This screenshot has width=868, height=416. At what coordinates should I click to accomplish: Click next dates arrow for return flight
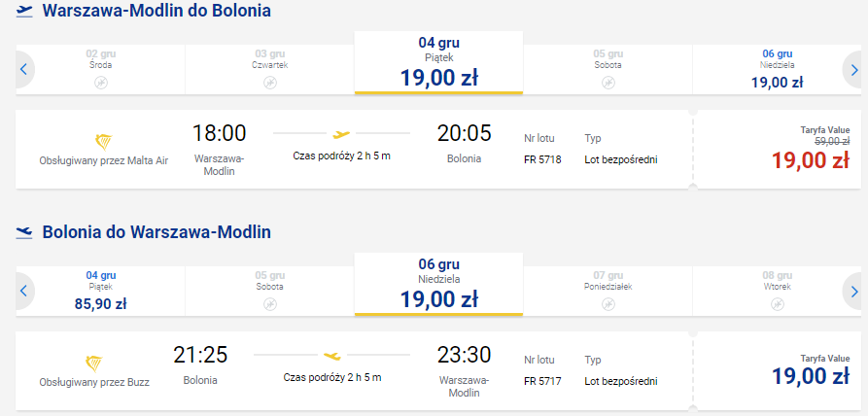[x=853, y=291]
